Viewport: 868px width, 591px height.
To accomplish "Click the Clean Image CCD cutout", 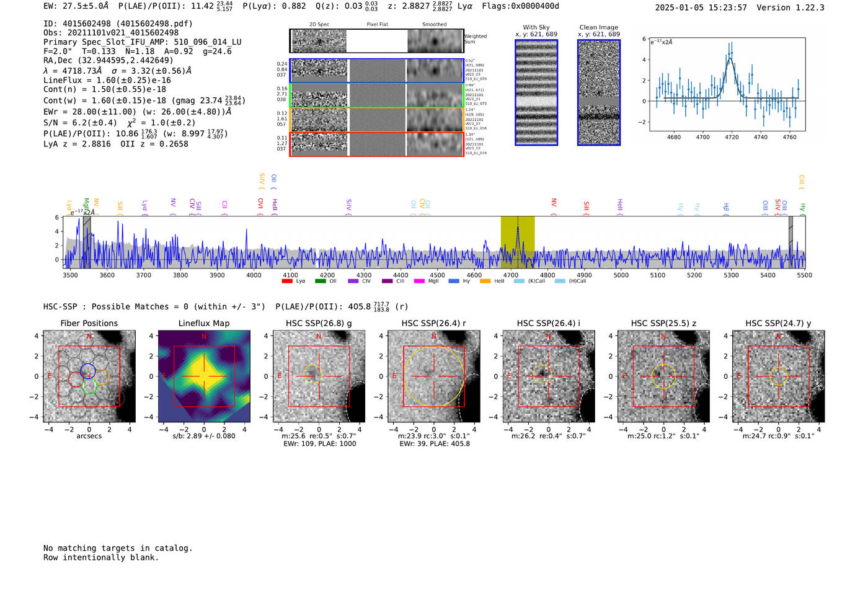I will click(x=599, y=92).
